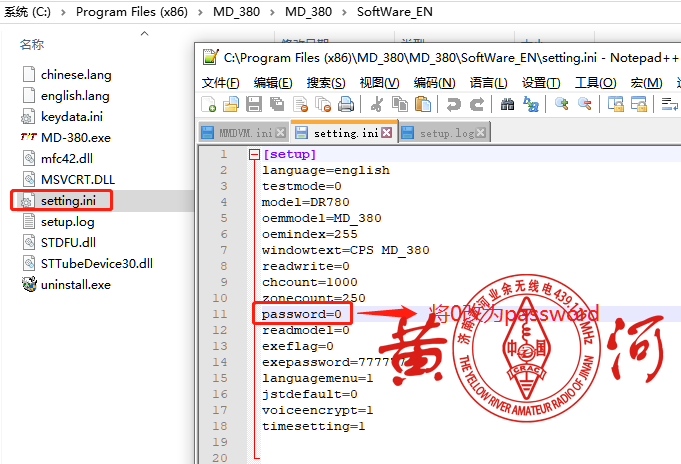Open the 编辑(E) Edit menu
Viewport: 681px width, 464px height.
[273, 83]
